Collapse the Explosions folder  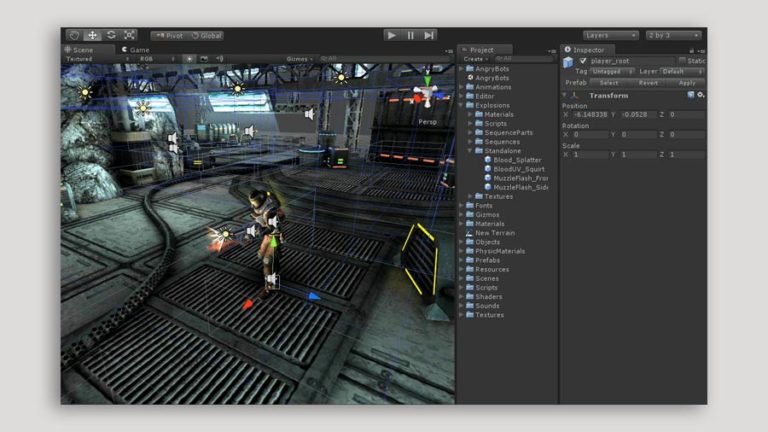pos(462,105)
